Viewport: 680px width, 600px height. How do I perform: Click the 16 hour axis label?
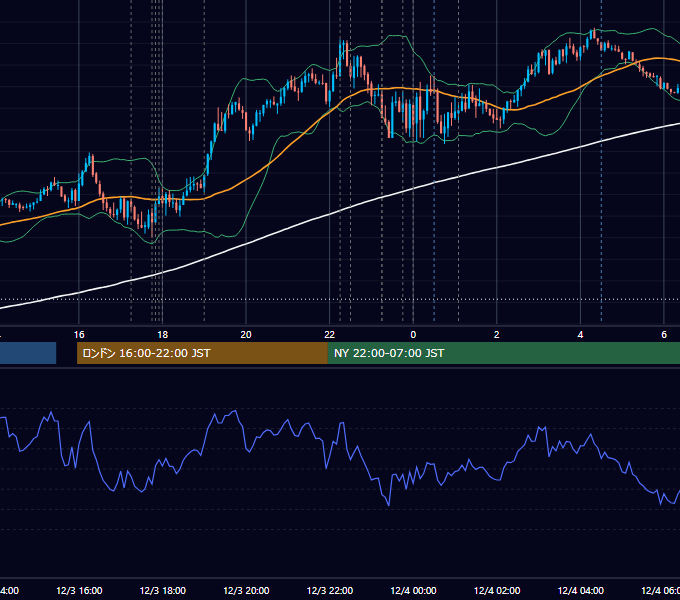(x=79, y=335)
